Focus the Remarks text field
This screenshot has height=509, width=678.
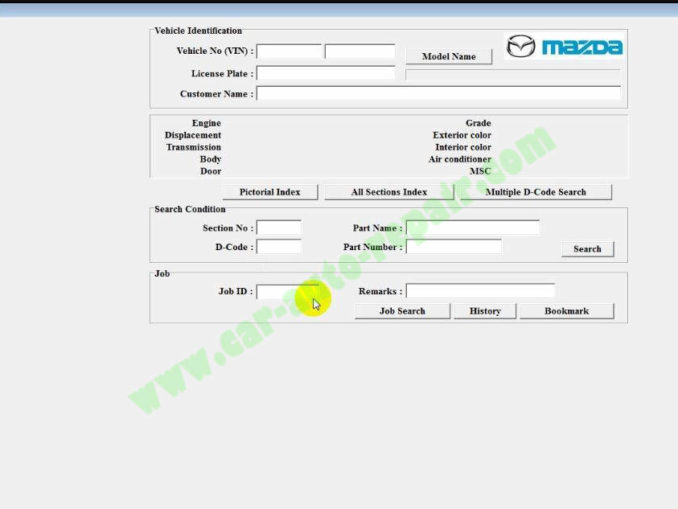tap(480, 291)
